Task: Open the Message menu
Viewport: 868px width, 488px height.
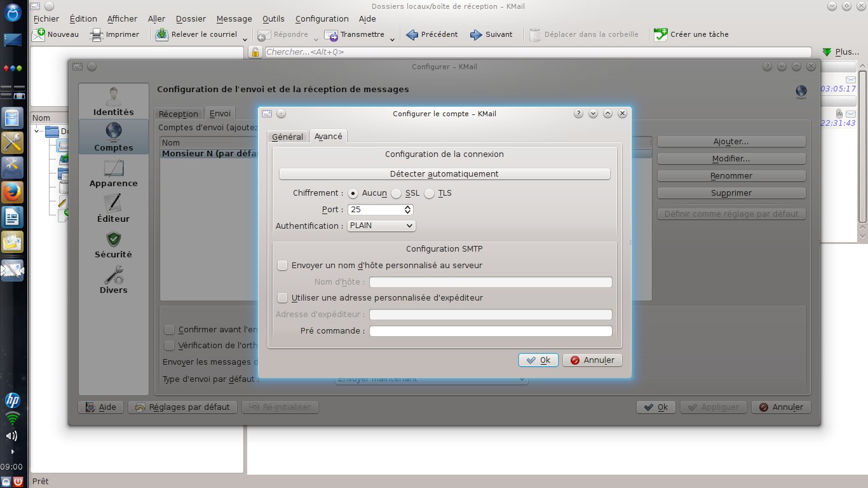Action: (x=234, y=18)
